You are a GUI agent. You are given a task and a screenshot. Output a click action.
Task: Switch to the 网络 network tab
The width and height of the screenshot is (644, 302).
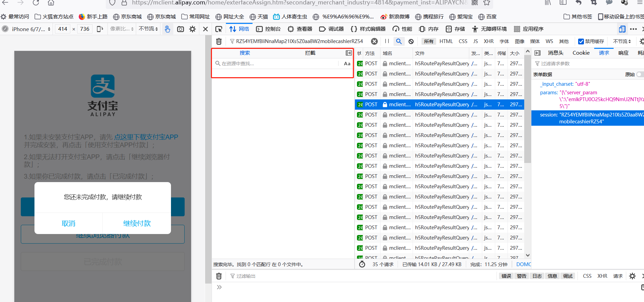[x=239, y=29]
